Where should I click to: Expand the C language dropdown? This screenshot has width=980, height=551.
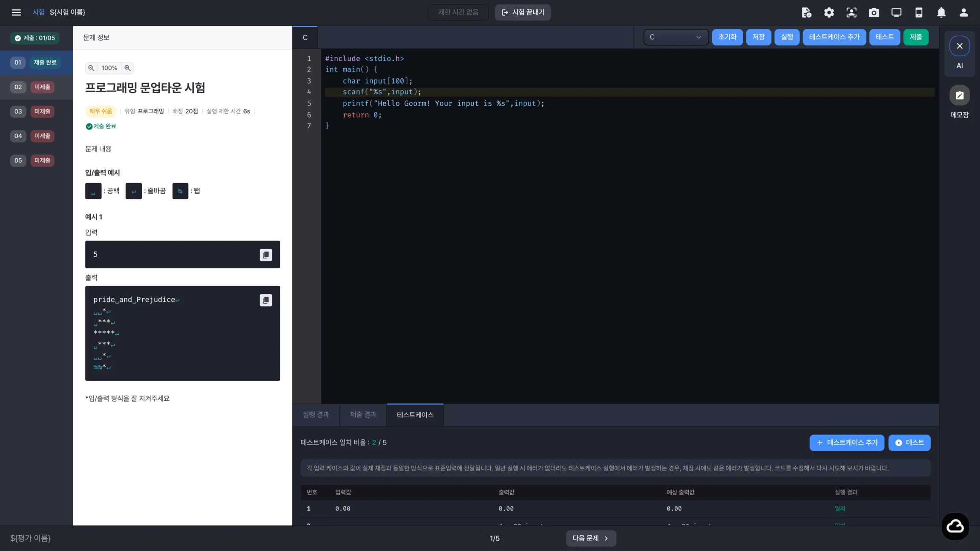tap(675, 37)
